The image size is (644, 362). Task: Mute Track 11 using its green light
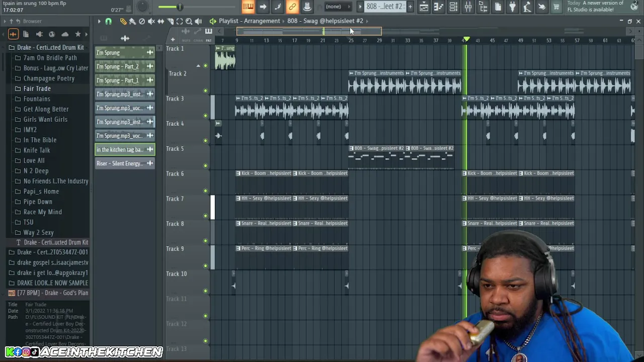[205, 316]
